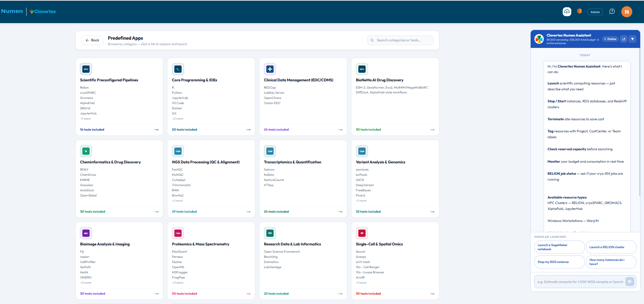Click the arrow on Proteomics & Mass Spectrometry card
Image resolution: width=644 pixels, height=304 pixels.
point(248,294)
